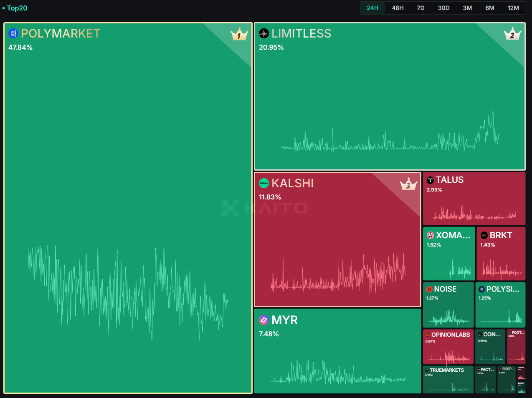
Task: Switch to the 7D timeframe
Action: (x=421, y=8)
